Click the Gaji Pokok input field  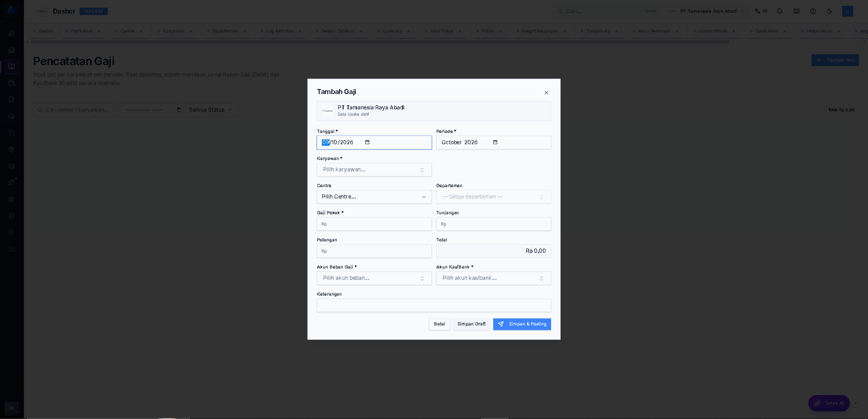[x=374, y=224]
